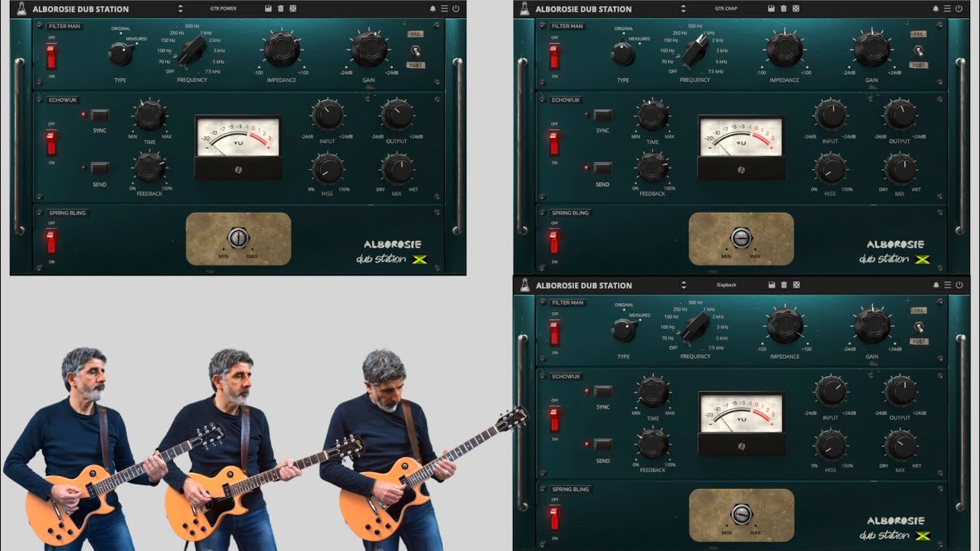Click power bypass icon in GTR POWER window
Image resolution: width=980 pixels, height=551 pixels.
click(x=456, y=8)
